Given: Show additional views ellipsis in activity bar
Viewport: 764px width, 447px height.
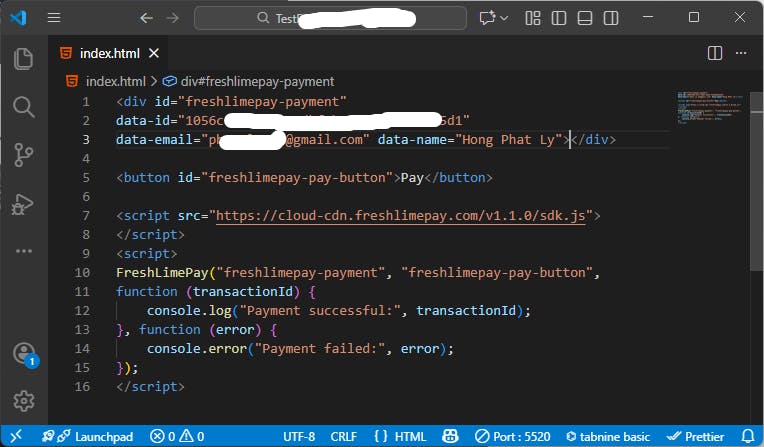Looking at the screenshot, I should [23, 251].
